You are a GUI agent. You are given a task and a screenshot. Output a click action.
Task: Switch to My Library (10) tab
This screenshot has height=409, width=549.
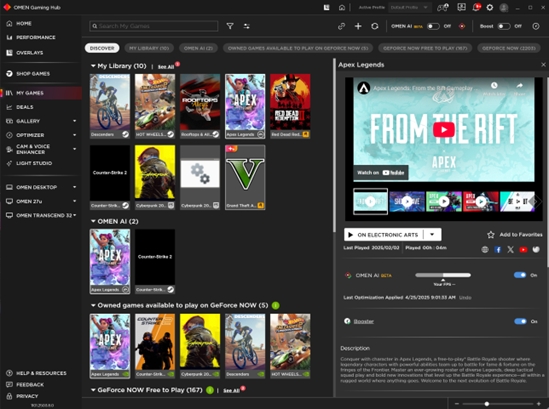[149, 48]
